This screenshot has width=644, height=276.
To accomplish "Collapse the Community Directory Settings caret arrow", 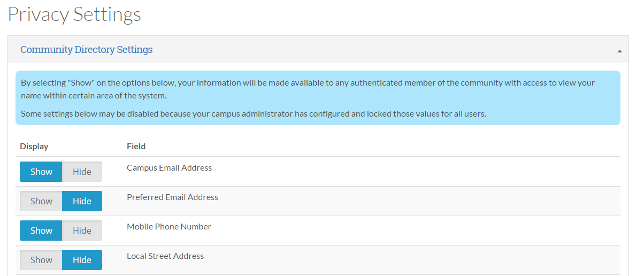I will [x=619, y=51].
